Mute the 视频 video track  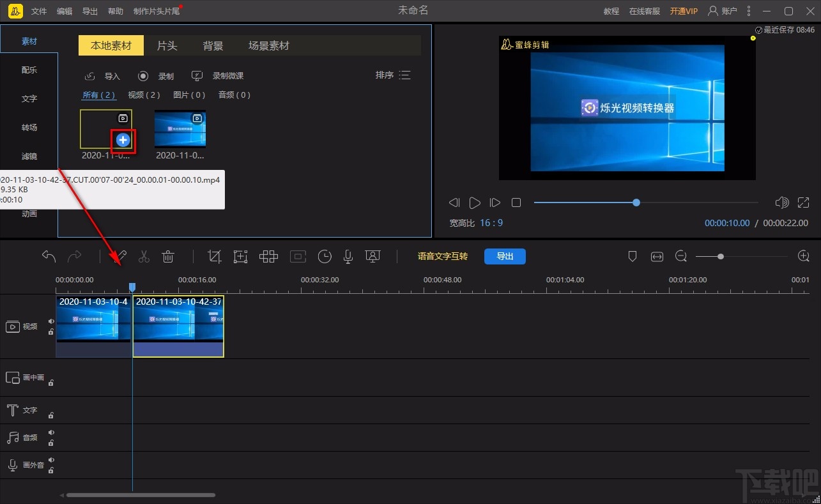51,321
